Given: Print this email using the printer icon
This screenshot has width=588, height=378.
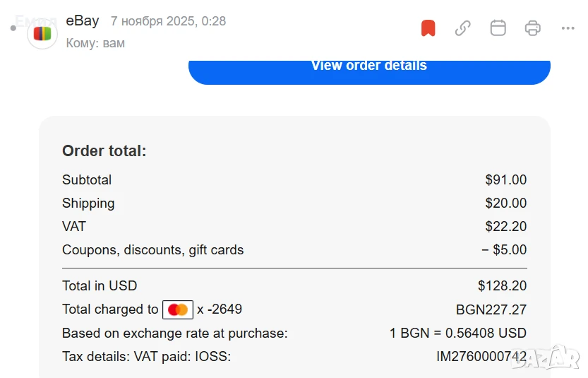Looking at the screenshot, I should tap(532, 28).
